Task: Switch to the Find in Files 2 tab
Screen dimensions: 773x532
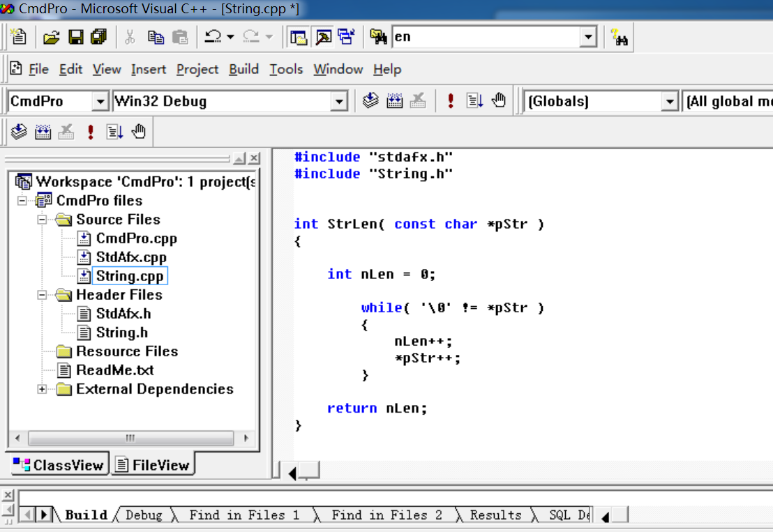Action: point(386,515)
